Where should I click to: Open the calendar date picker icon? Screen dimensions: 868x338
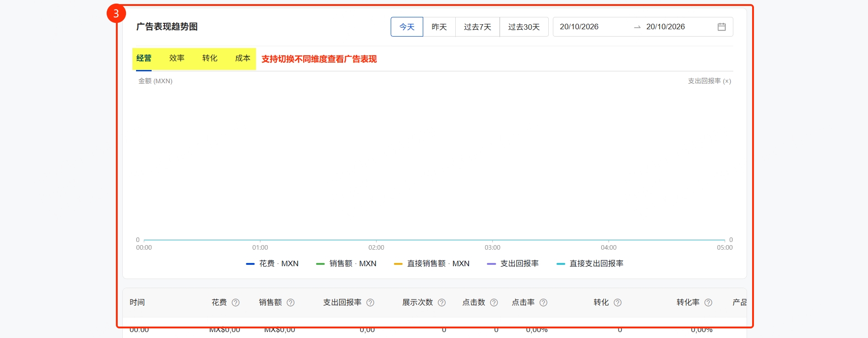[721, 27]
